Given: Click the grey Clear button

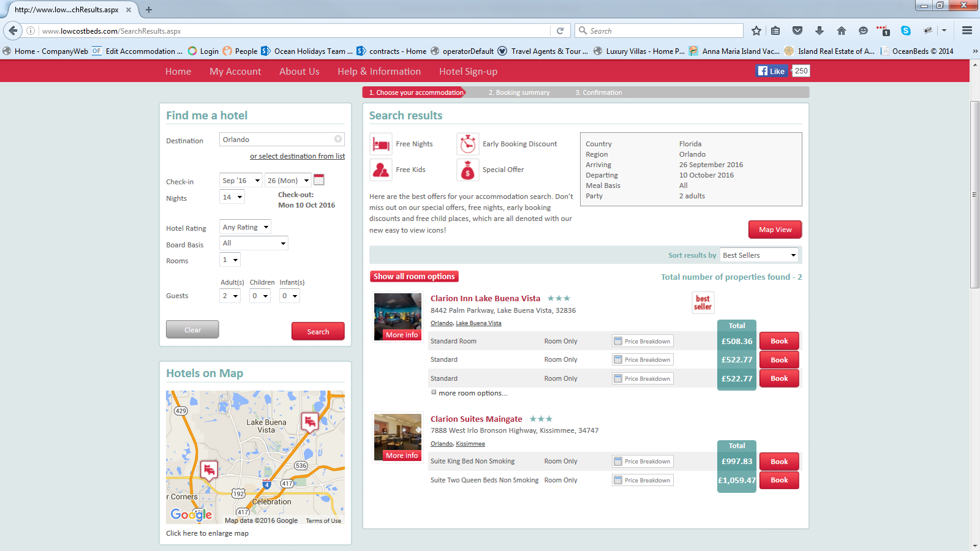Looking at the screenshot, I should 192,329.
